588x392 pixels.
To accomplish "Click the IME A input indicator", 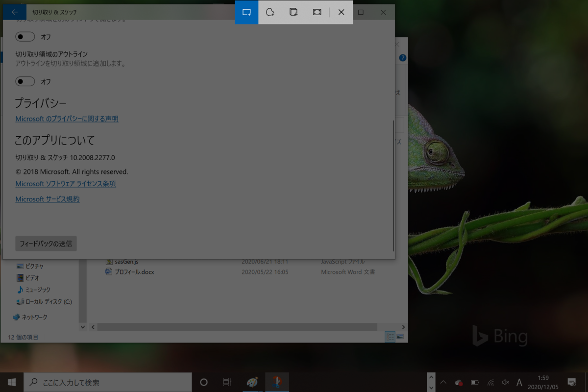I will (x=519, y=382).
